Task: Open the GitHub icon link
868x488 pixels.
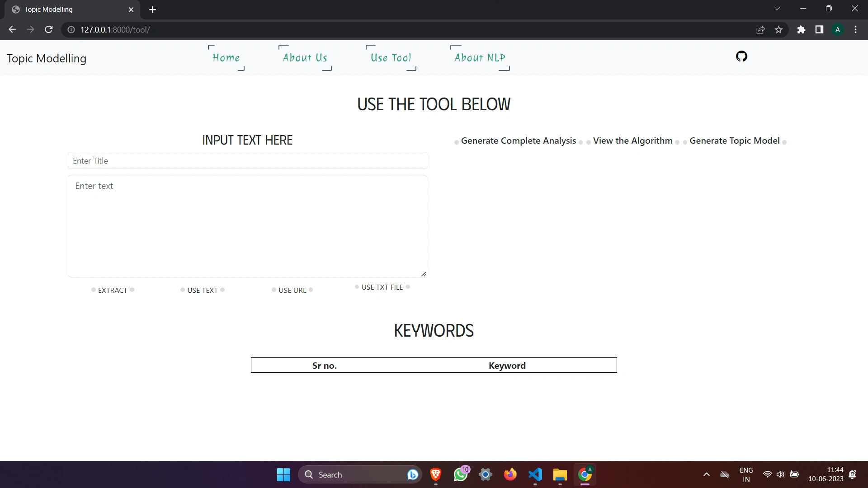Action: coord(741,56)
